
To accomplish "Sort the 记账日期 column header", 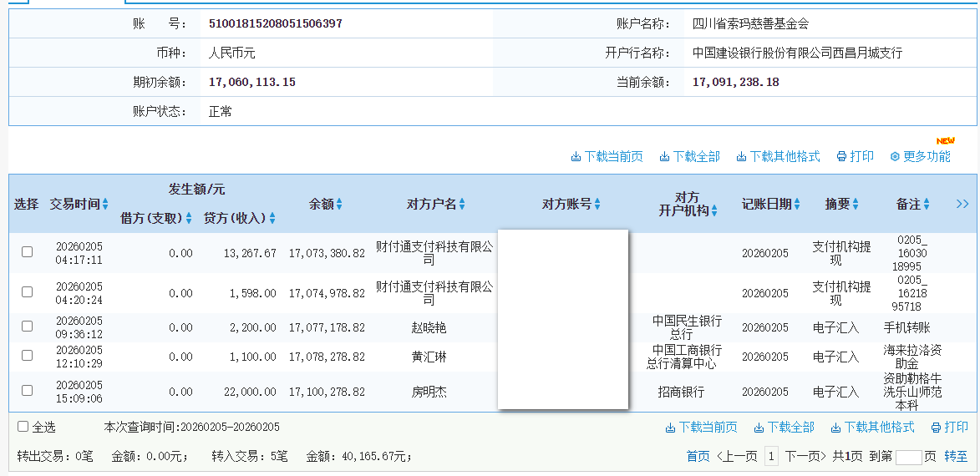I will [x=797, y=205].
